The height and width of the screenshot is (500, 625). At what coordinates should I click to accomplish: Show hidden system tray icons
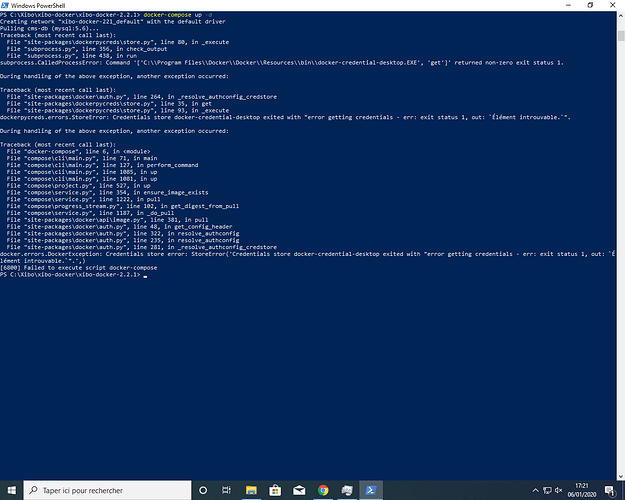535,490
